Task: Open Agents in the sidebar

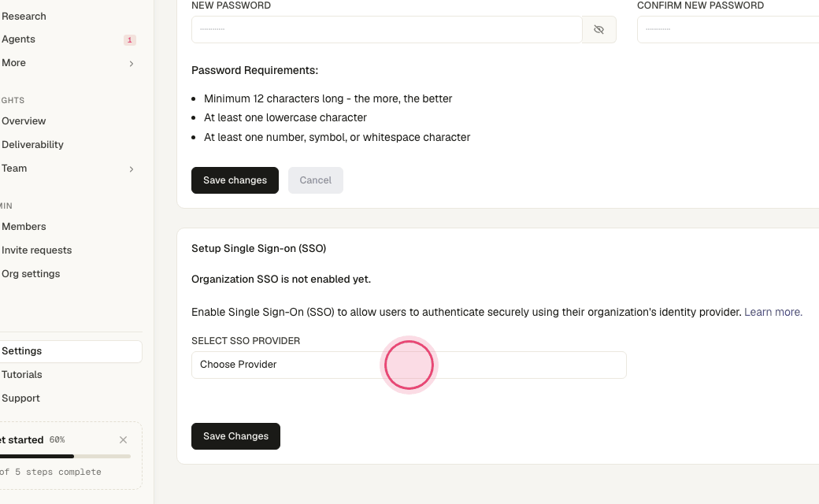Action: pyautogui.click(x=18, y=39)
